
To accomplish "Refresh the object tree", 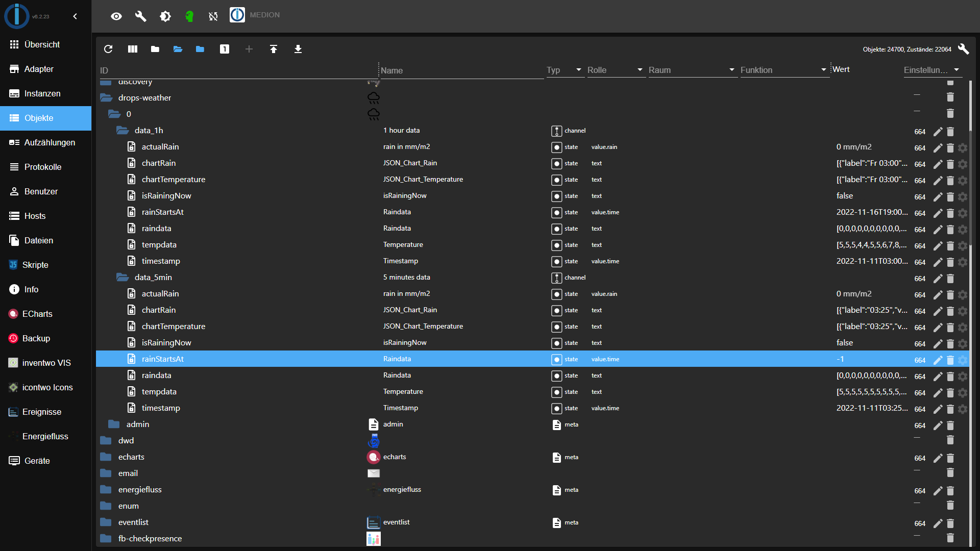I will [108, 49].
